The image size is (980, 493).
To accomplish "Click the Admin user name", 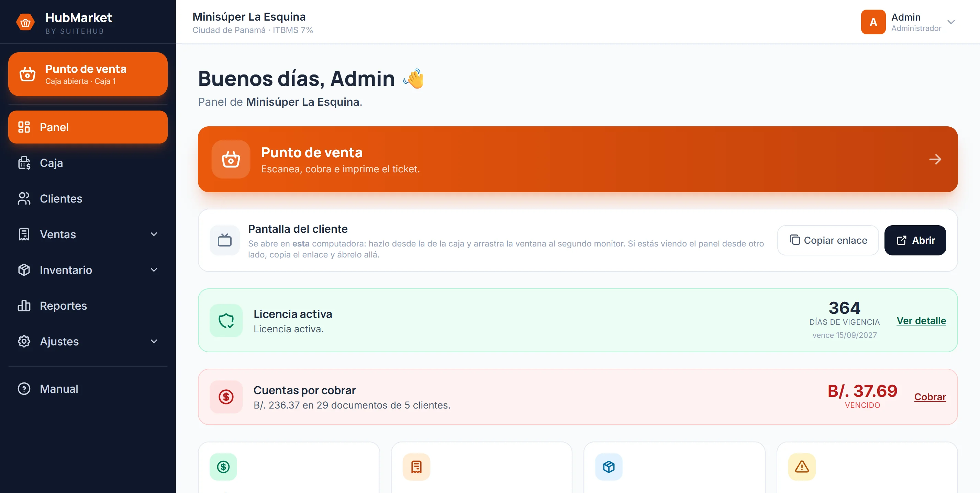I will 906,17.
